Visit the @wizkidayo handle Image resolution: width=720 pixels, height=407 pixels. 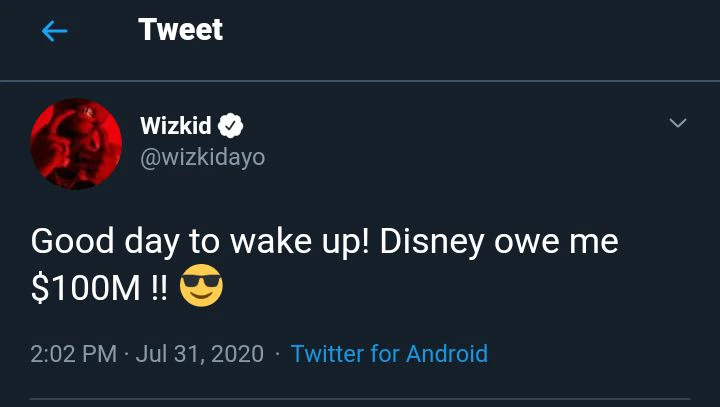click(x=203, y=158)
